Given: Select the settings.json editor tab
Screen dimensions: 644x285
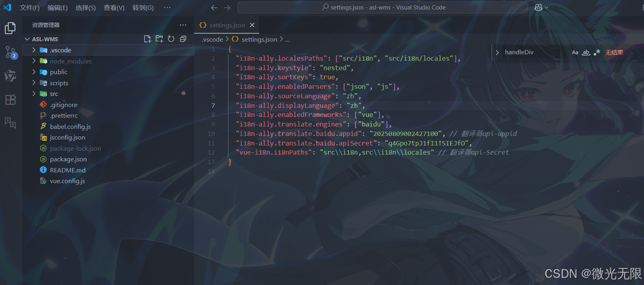Looking at the screenshot, I should point(227,25).
